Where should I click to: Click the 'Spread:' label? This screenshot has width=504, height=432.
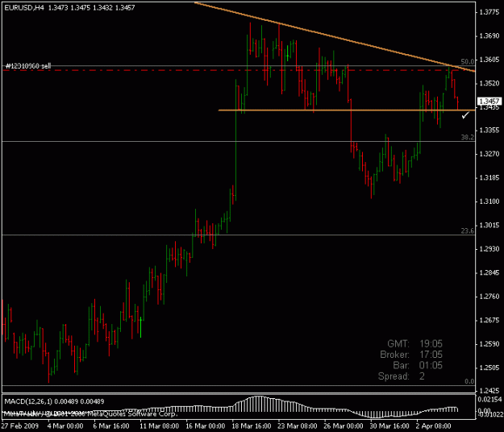(394, 376)
